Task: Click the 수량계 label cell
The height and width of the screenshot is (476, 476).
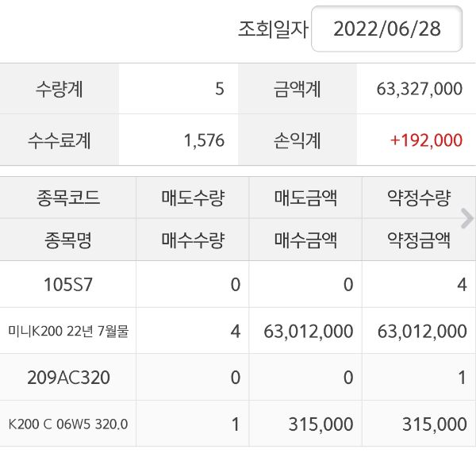Action: click(x=59, y=89)
